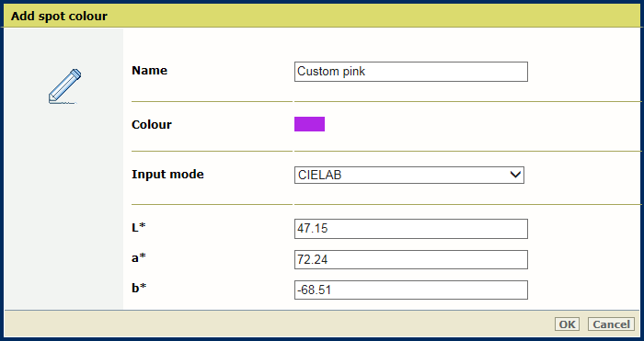The image size is (644, 341).
Task: Focus the L* value field 47.15
Action: [410, 229]
